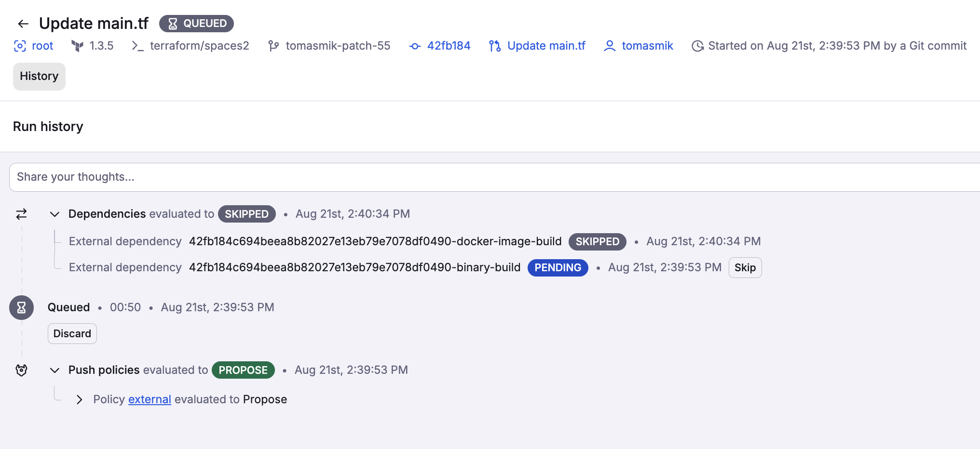
Task: Switch to the History tab
Action: pos(39,76)
